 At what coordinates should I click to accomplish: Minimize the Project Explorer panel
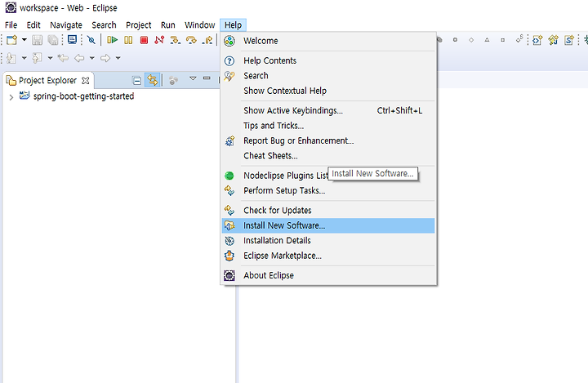point(207,78)
